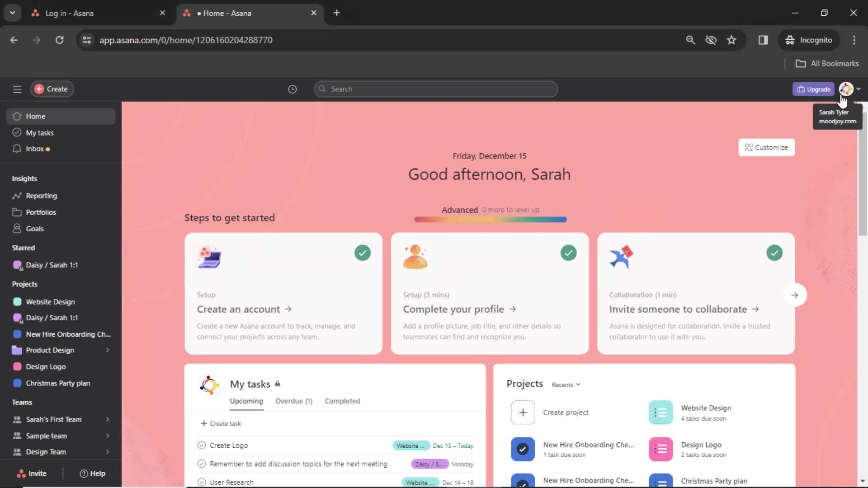Image resolution: width=868 pixels, height=488 pixels.
Task: Switch to the Upcoming tab
Action: pos(246,401)
